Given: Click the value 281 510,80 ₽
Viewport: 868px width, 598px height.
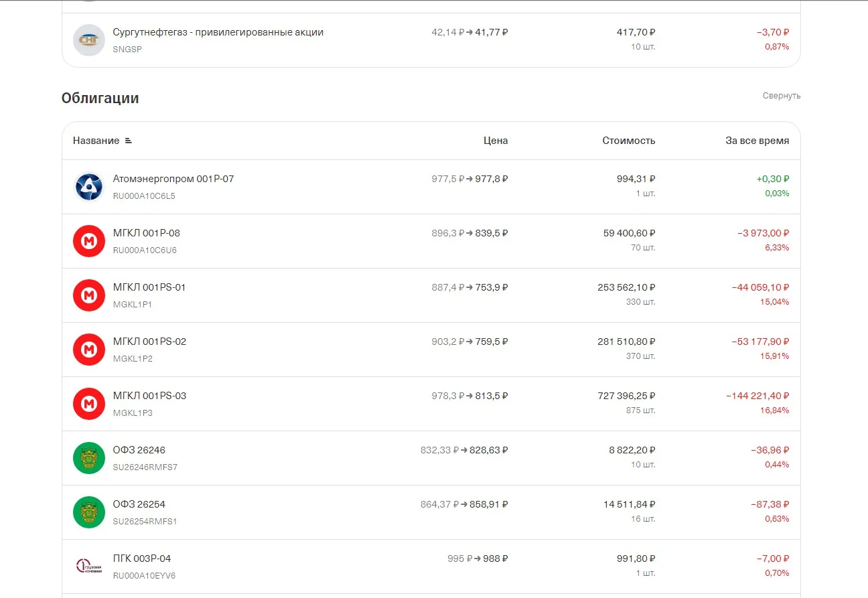Looking at the screenshot, I should tap(627, 342).
